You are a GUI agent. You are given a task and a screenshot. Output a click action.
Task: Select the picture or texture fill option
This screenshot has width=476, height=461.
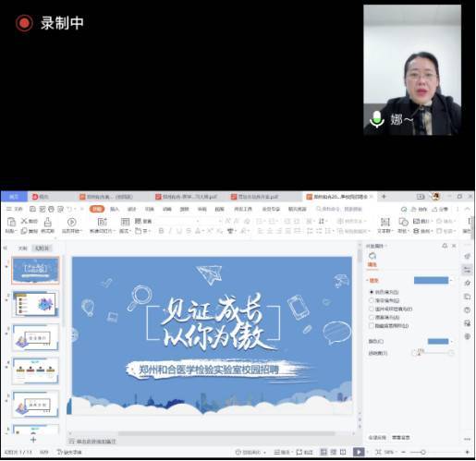pos(372,309)
